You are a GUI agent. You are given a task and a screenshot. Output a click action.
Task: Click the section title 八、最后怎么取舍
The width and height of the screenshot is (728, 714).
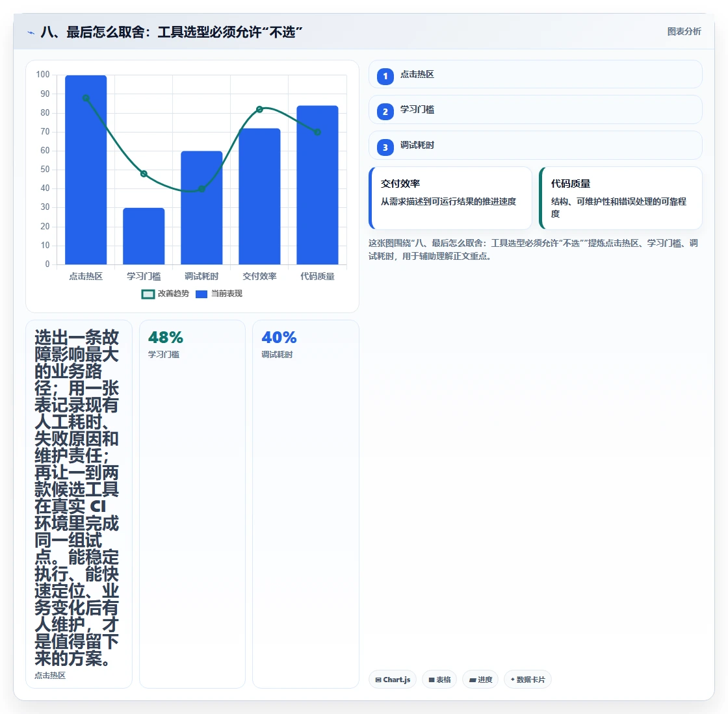pos(172,32)
